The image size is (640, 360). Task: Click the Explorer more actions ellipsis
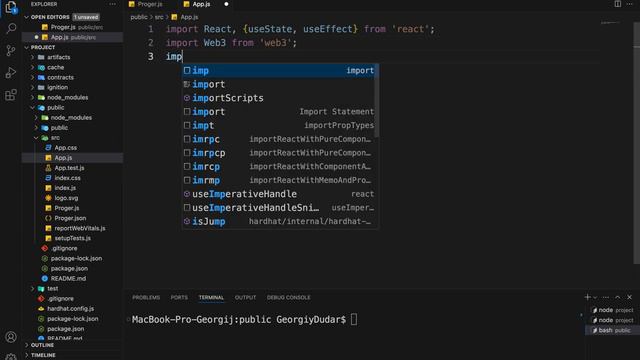[112, 4]
